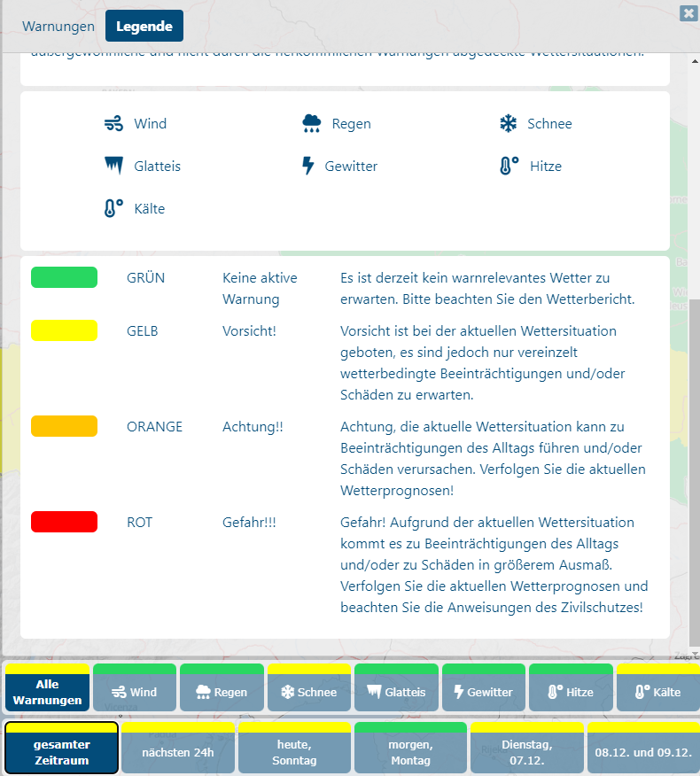Filter warnings by Regen
Viewport: 700px width, 776px height.
click(222, 687)
